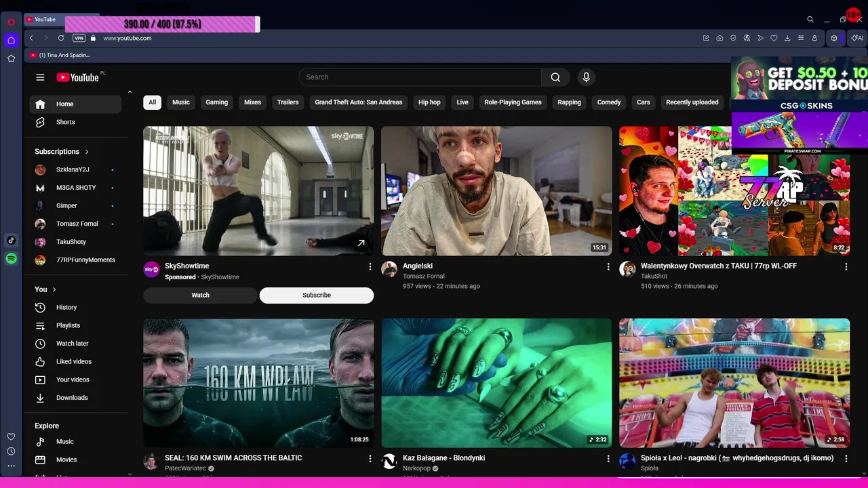The image size is (868, 488).
Task: Open History in sidebar
Action: pos(75,308)
